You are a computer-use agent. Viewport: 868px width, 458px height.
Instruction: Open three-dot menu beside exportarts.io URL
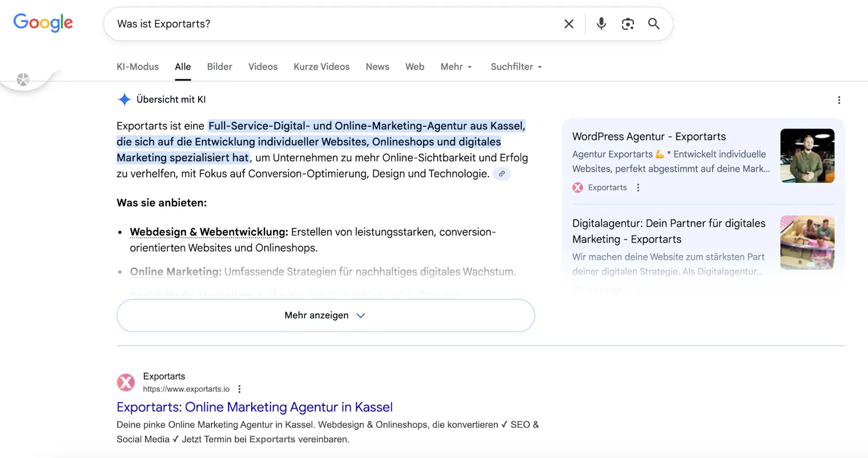(240, 389)
